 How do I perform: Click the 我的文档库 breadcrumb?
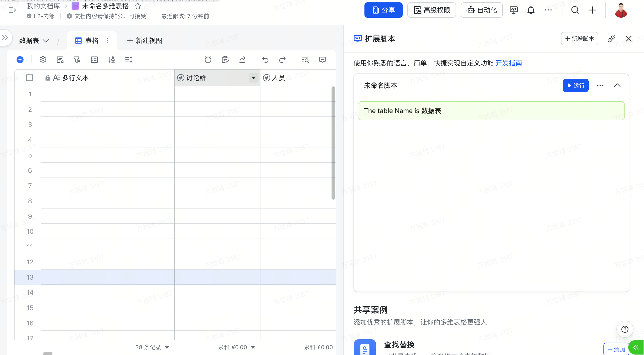[x=43, y=6]
